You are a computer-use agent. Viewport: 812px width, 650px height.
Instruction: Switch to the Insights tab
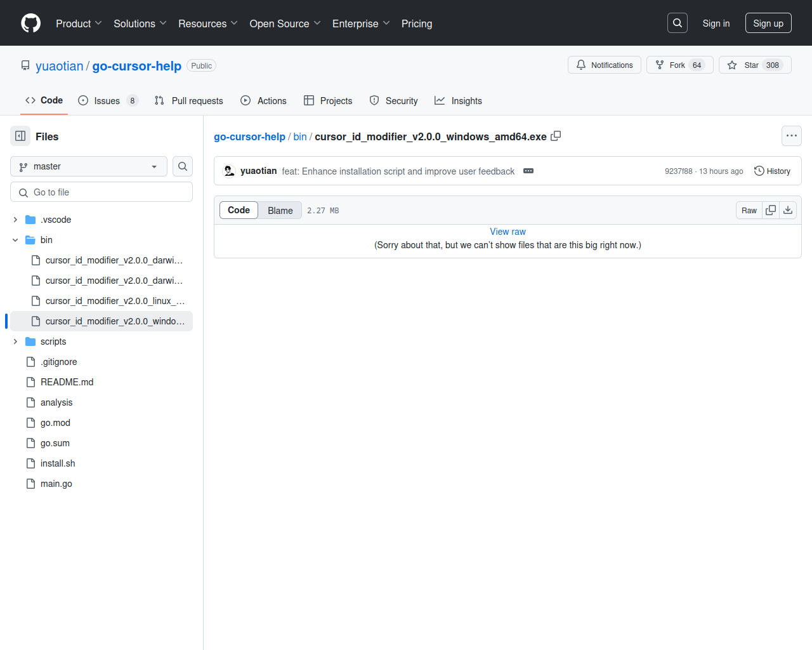458,100
